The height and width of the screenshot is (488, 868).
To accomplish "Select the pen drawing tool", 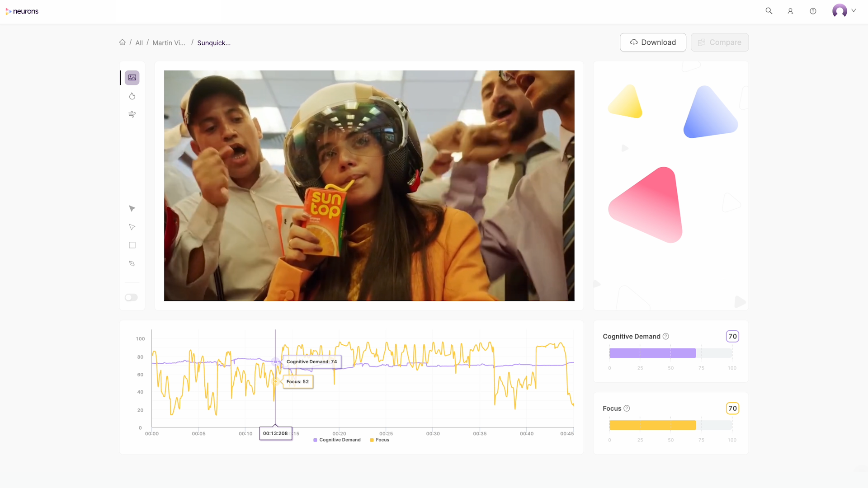I will 132,263.
